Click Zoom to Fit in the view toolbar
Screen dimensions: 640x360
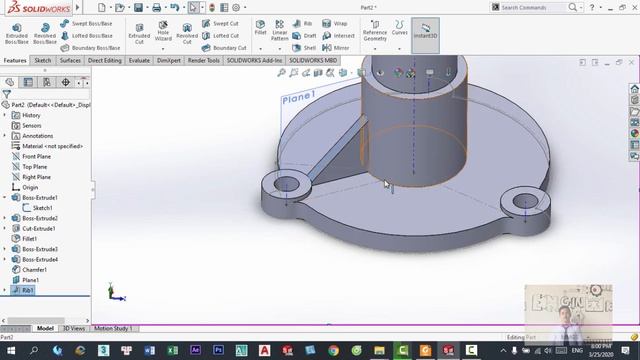tap(281, 73)
